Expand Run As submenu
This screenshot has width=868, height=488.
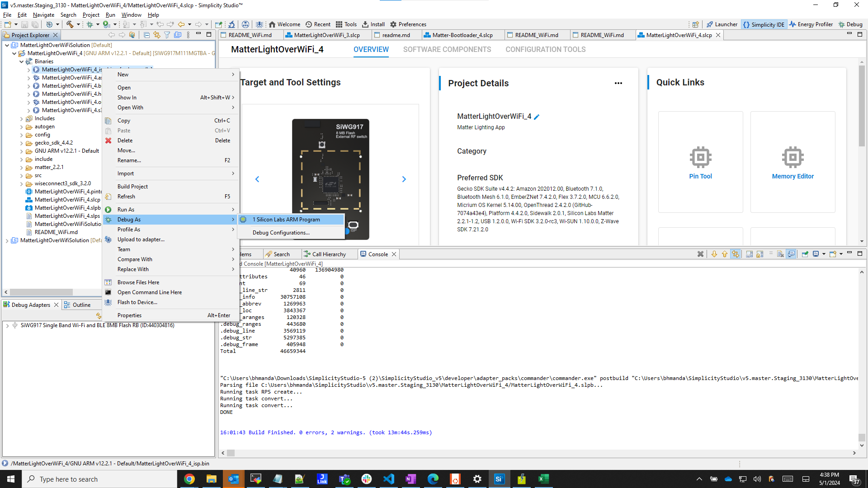pos(171,210)
